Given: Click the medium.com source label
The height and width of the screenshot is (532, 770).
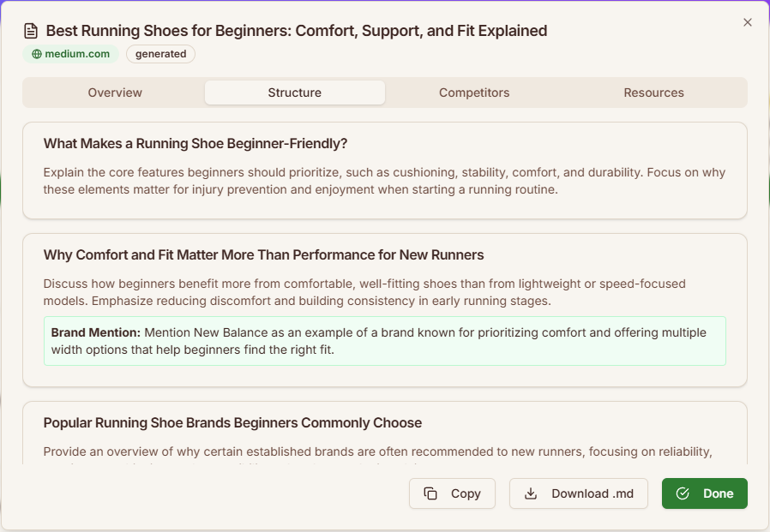Looking at the screenshot, I should point(77,54).
